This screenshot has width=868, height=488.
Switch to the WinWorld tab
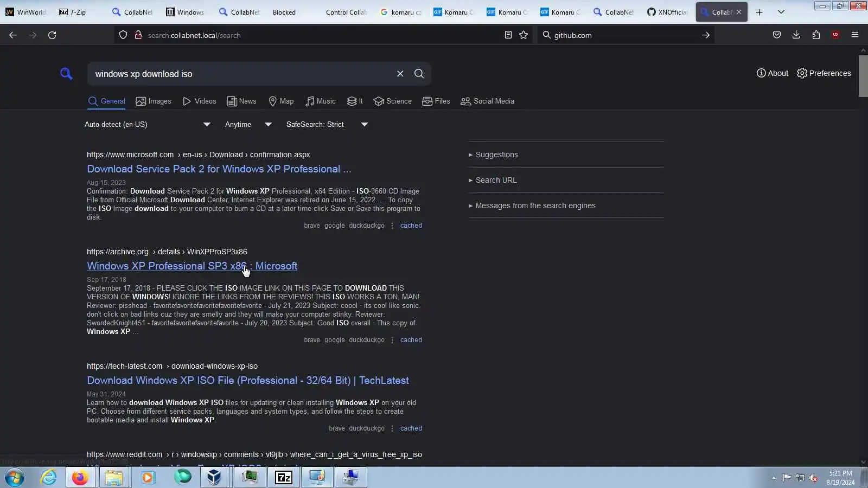click(25, 12)
